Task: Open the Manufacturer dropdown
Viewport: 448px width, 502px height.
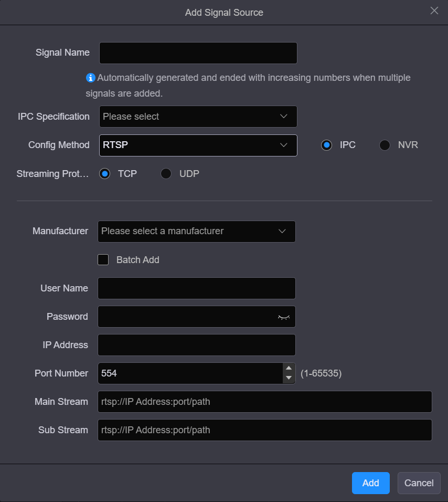Action: (196, 231)
